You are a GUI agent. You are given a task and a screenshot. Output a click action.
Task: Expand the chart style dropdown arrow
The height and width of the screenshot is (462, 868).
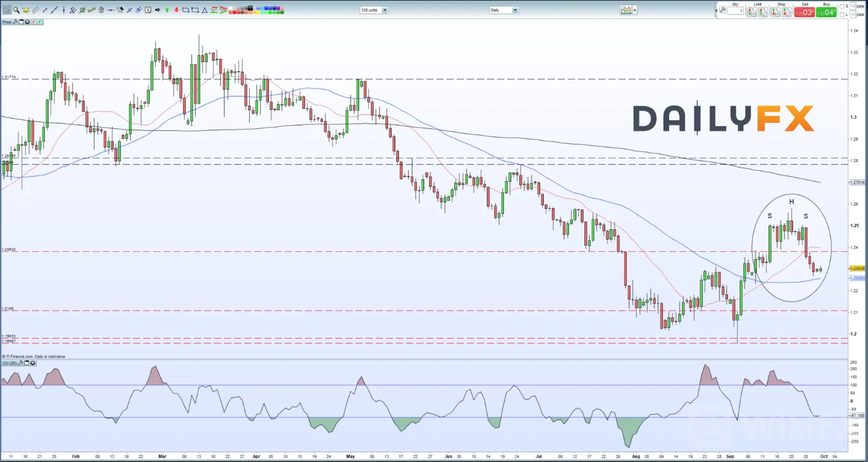tap(635, 10)
